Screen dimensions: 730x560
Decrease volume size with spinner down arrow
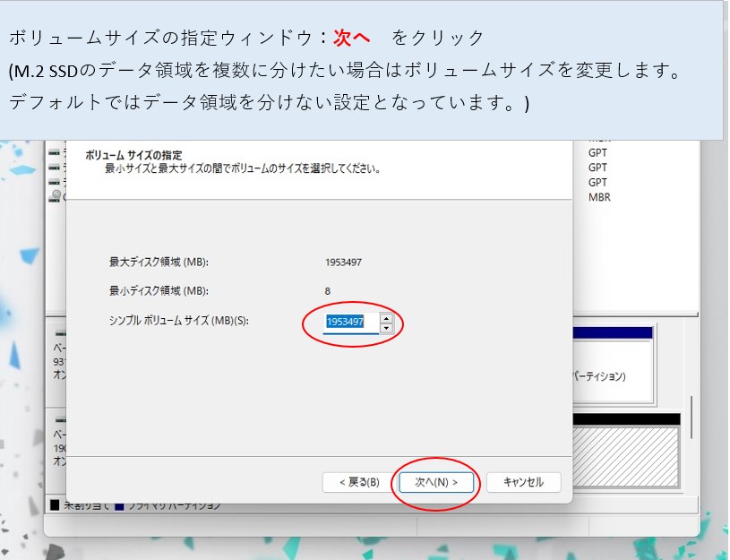386,329
